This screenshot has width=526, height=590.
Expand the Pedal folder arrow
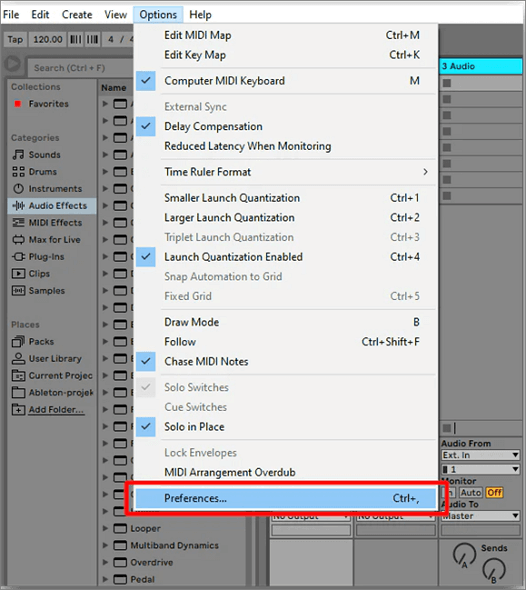click(x=105, y=579)
